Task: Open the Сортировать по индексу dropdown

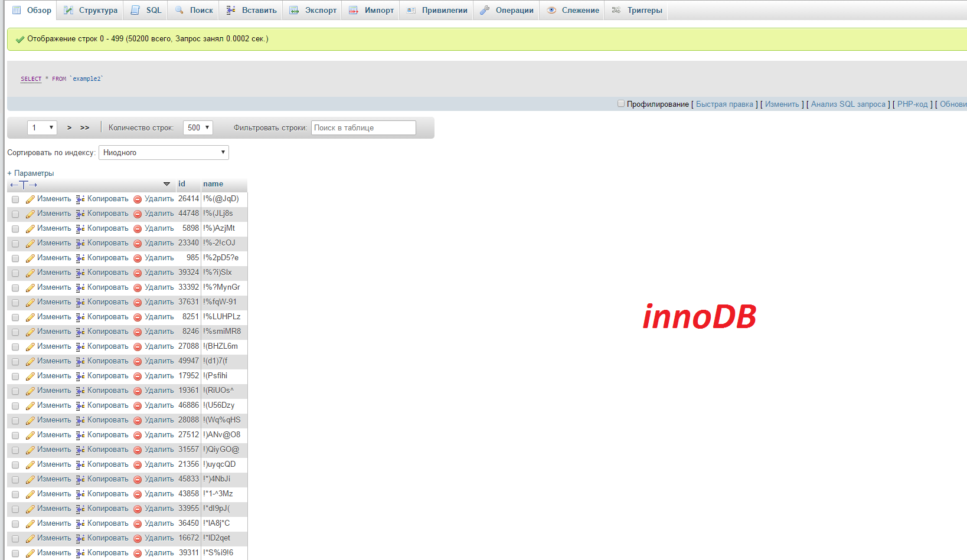Action: 164,152
